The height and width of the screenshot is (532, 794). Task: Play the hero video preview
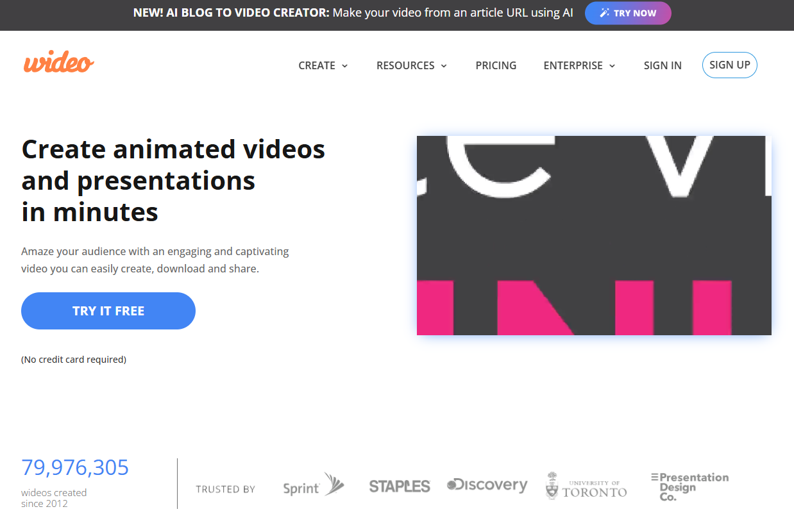(x=594, y=235)
